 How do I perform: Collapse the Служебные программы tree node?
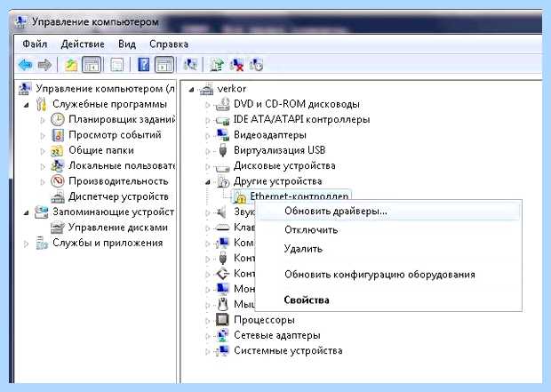click(26, 105)
